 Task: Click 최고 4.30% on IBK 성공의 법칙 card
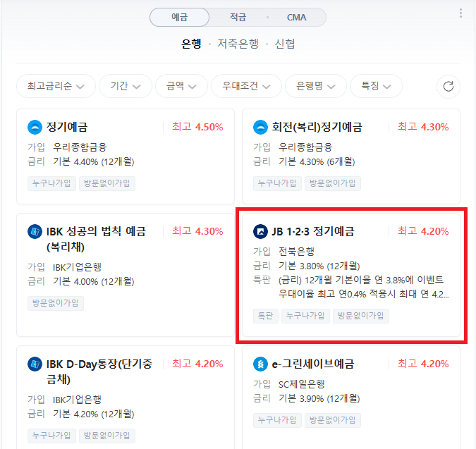[197, 231]
